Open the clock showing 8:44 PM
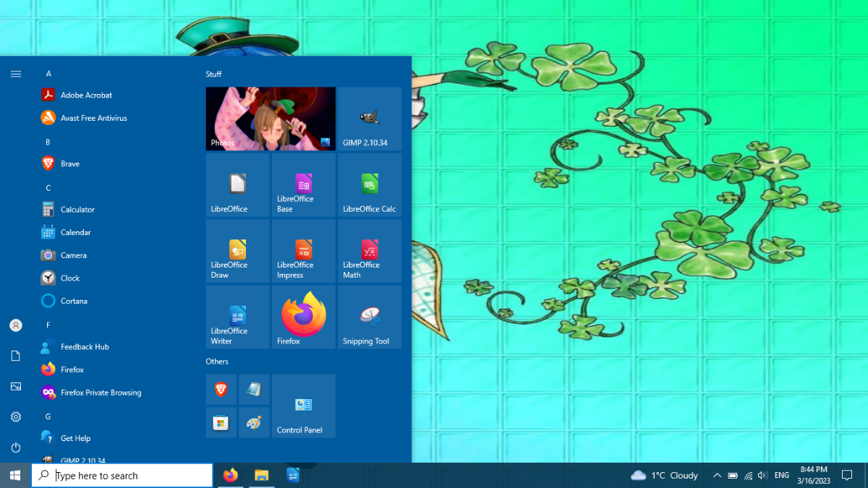The image size is (868, 488). coord(814,475)
